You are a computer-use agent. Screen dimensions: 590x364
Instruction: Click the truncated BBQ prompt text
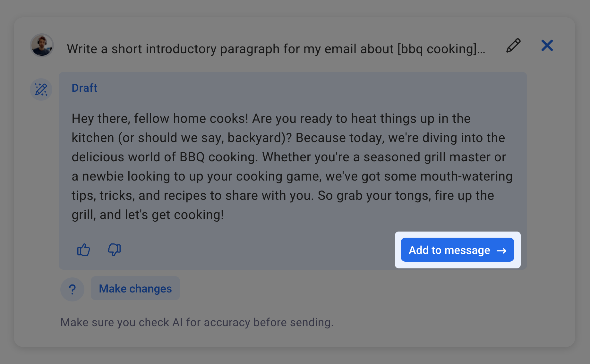pyautogui.click(x=276, y=49)
